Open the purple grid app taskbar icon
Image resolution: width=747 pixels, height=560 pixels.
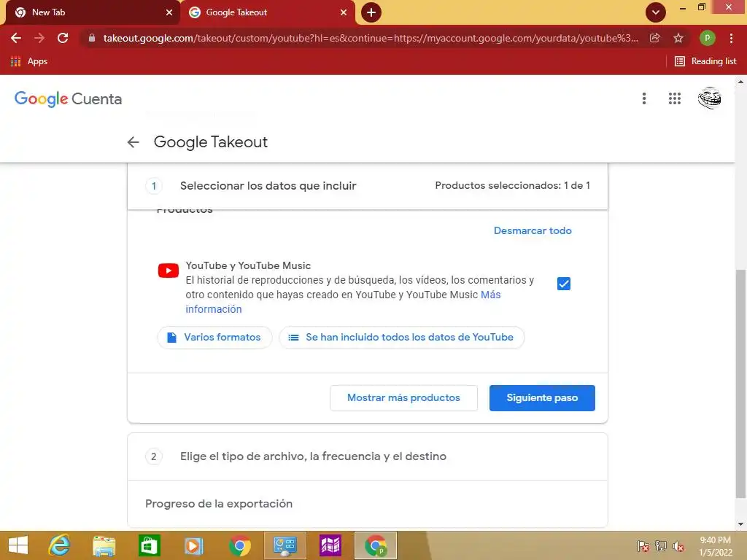(330, 545)
